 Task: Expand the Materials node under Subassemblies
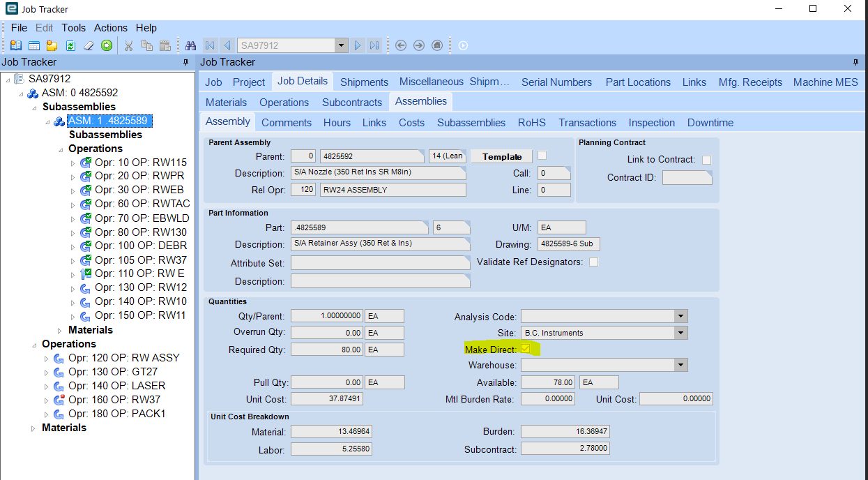click(x=59, y=330)
